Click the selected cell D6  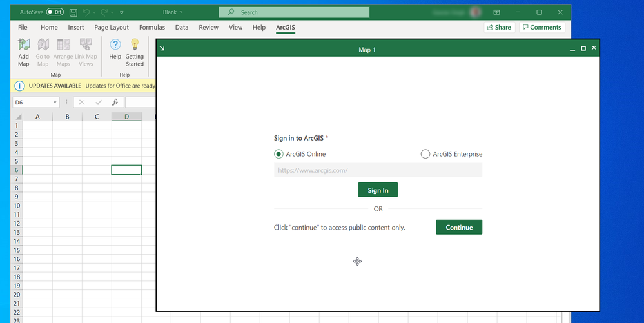[x=126, y=170]
